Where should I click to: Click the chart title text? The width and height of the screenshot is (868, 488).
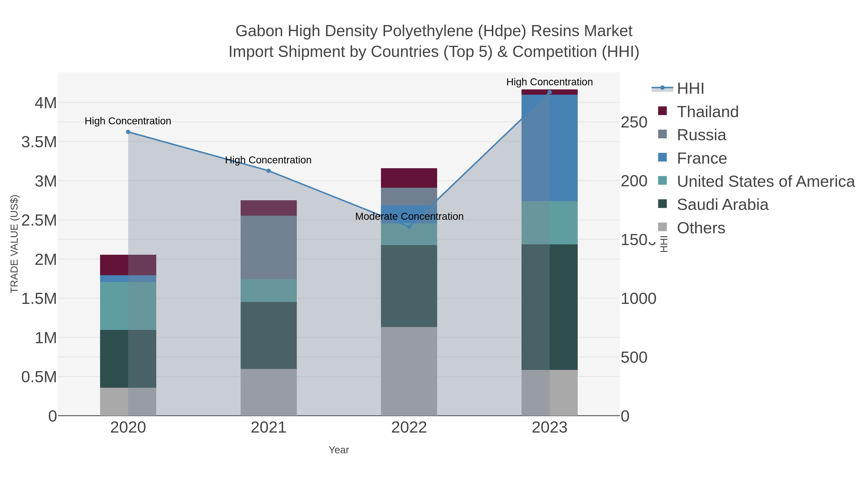[x=434, y=41]
